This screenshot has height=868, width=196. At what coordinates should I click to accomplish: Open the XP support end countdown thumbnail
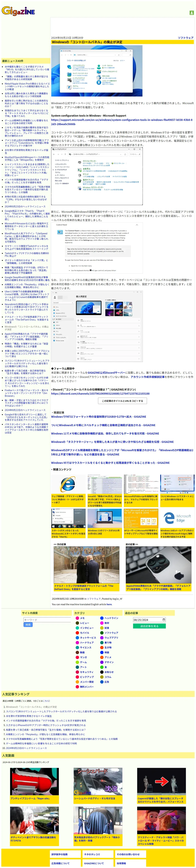(141, 518)
